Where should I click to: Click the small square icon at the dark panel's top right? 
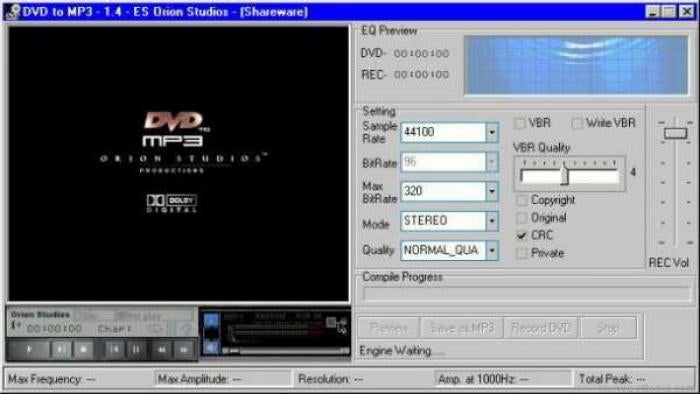coord(331,322)
